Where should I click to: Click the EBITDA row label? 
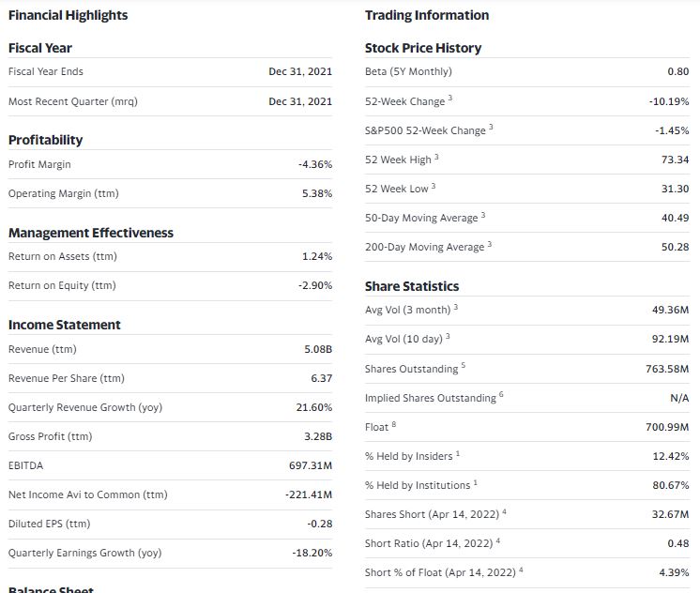[x=26, y=465]
